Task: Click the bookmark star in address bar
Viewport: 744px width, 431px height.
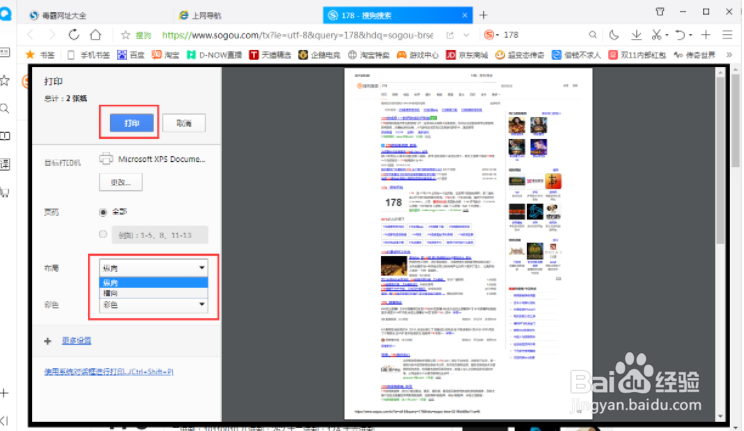Action: click(x=125, y=35)
